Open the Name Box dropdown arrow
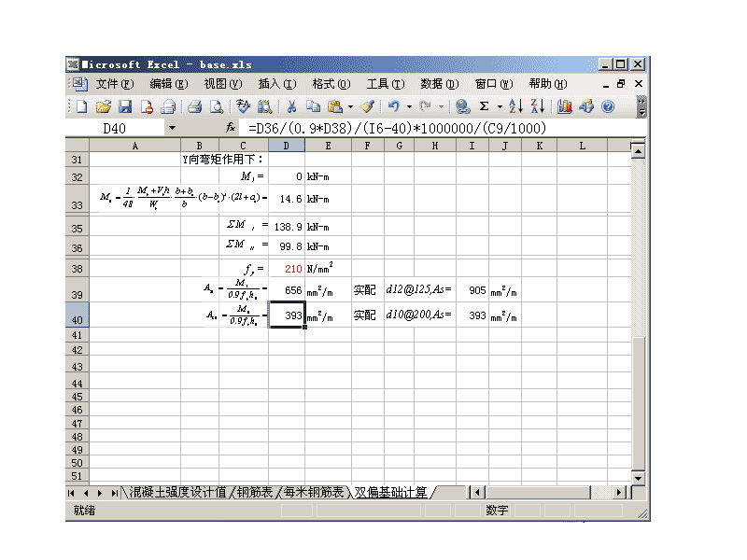The width and height of the screenshot is (747, 560). click(x=172, y=128)
